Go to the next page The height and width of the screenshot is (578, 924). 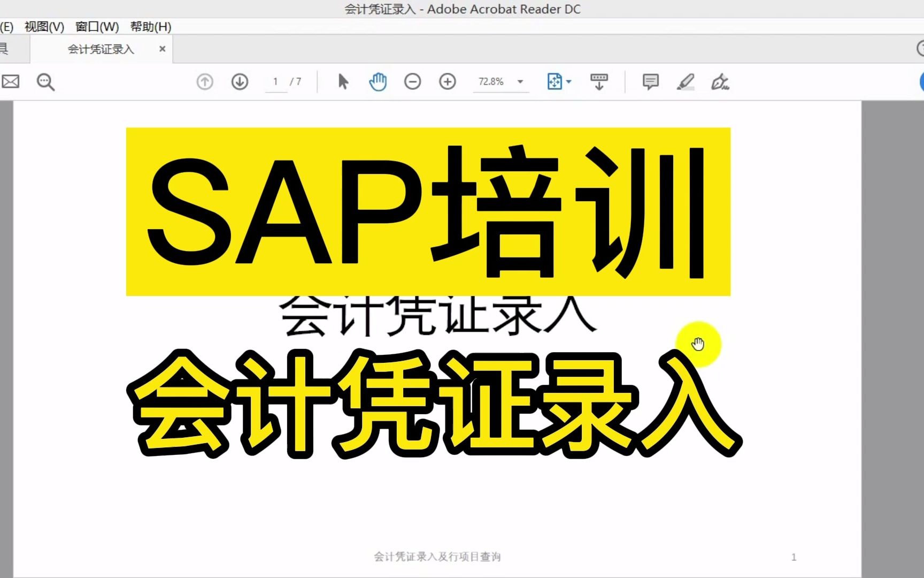tap(240, 82)
